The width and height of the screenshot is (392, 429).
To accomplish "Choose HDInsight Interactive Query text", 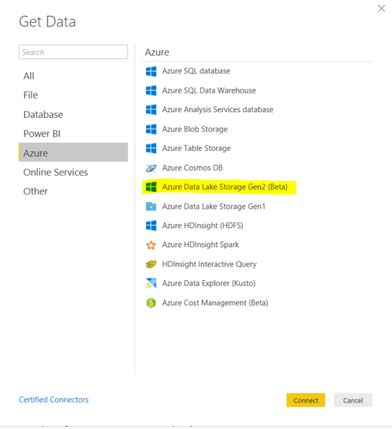I will coord(209,264).
